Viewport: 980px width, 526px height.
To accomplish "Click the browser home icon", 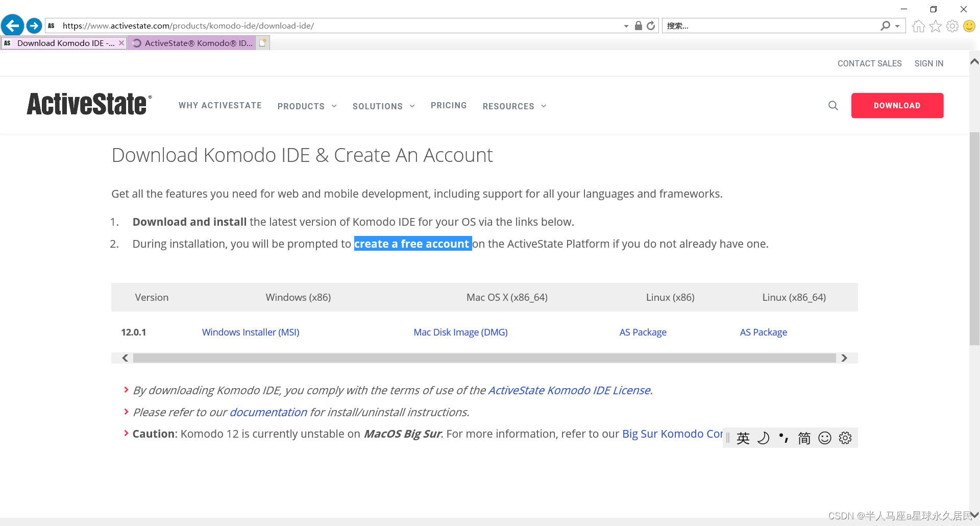I will pos(918,26).
